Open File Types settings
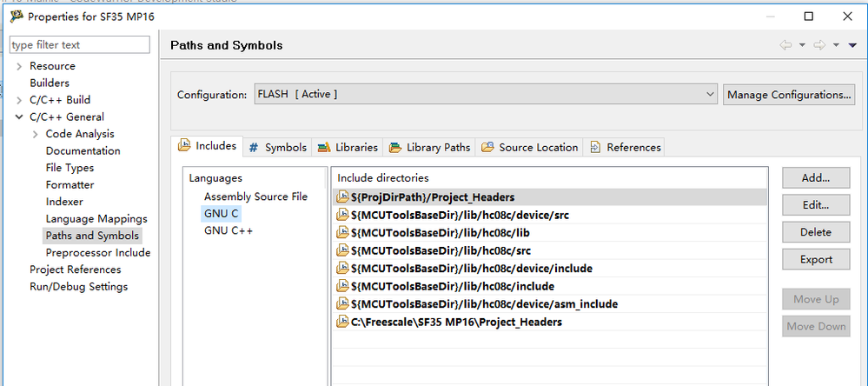868x386 pixels. point(70,168)
